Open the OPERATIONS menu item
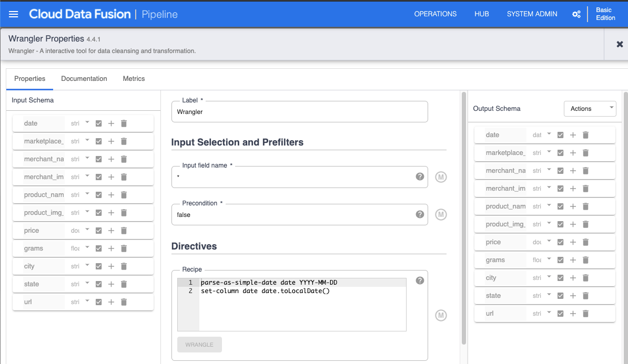 (x=435, y=14)
